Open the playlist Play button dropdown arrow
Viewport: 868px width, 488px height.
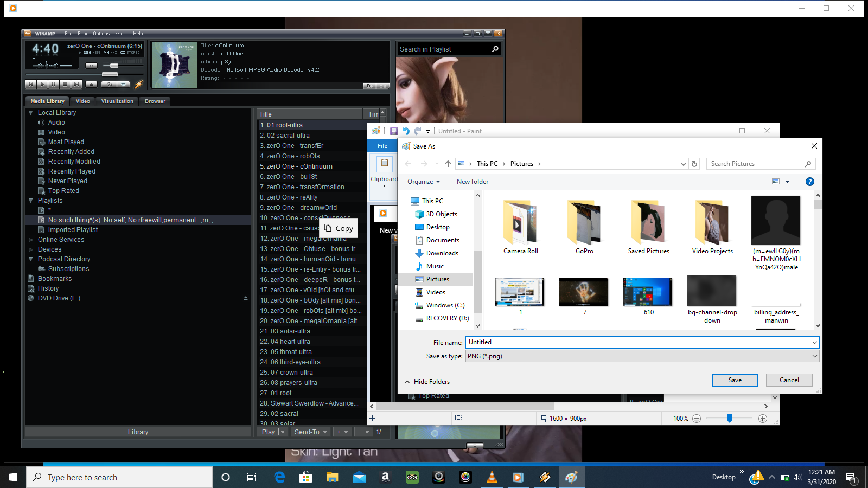pyautogui.click(x=283, y=432)
